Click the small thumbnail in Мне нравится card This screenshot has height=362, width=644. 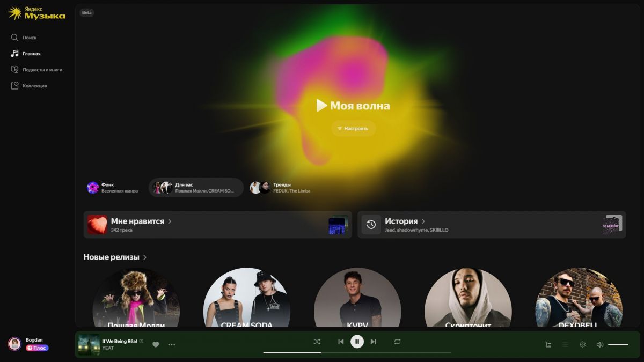(x=338, y=225)
